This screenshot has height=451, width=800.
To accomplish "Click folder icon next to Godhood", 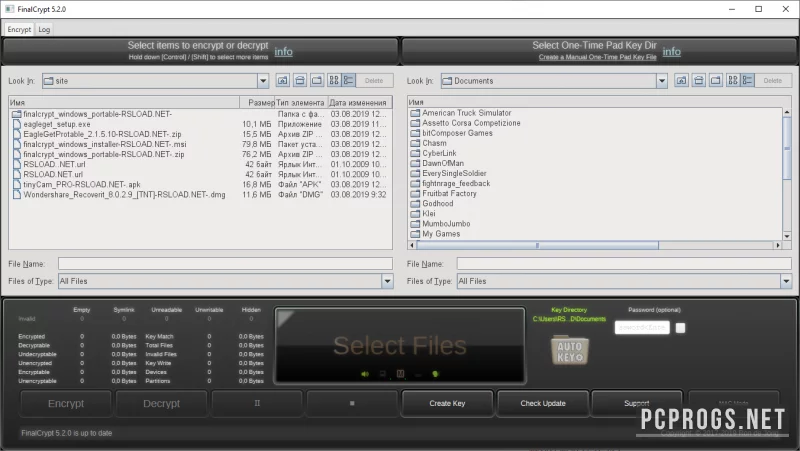I will [x=415, y=204].
